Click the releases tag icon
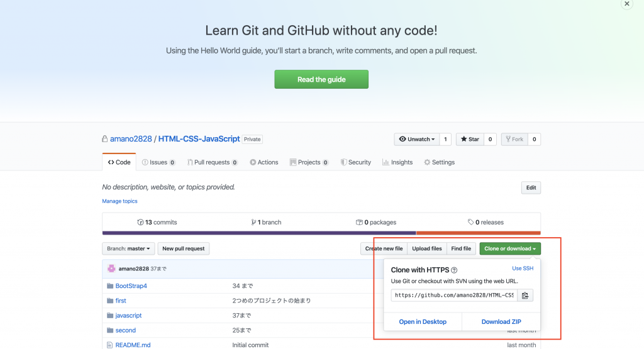This screenshot has height=349, width=644. pyautogui.click(x=470, y=222)
